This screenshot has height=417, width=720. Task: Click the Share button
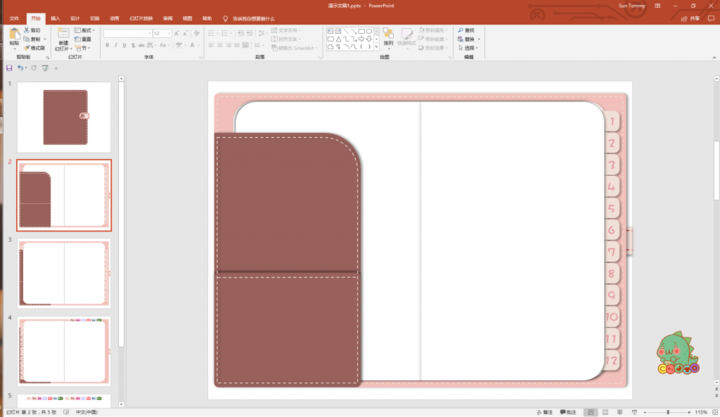(x=691, y=18)
